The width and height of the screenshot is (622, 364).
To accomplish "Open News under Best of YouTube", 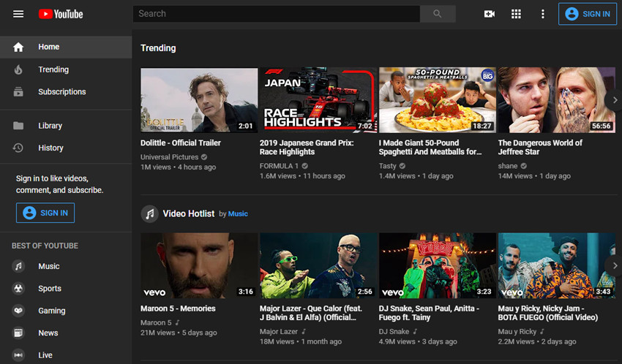I will pos(66,333).
